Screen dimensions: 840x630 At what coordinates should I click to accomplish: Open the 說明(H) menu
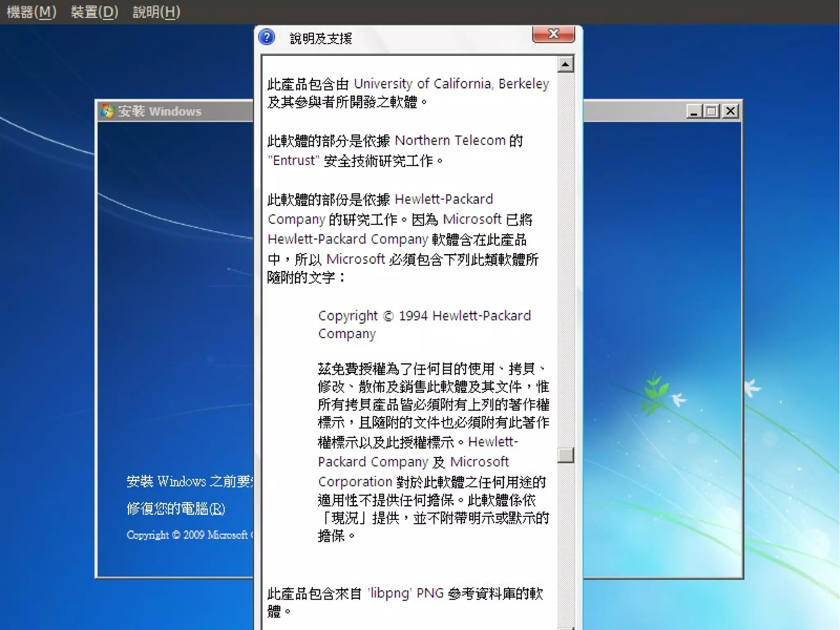click(156, 12)
